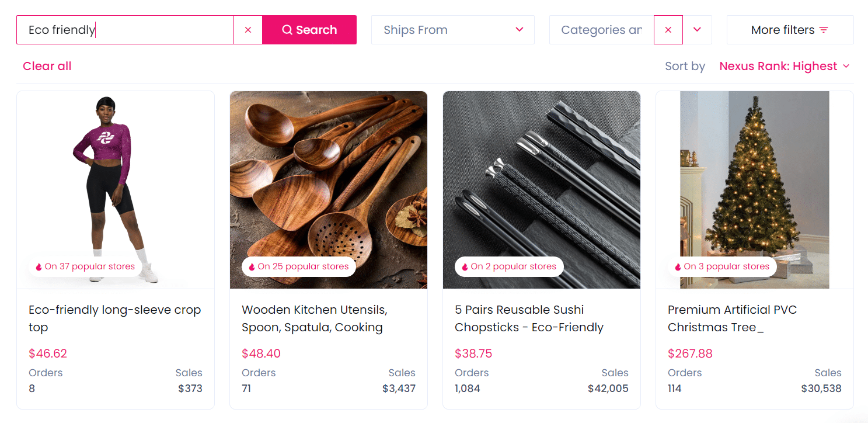
Task: Click the 'On 3 popular stores' badge
Action: 722,266
